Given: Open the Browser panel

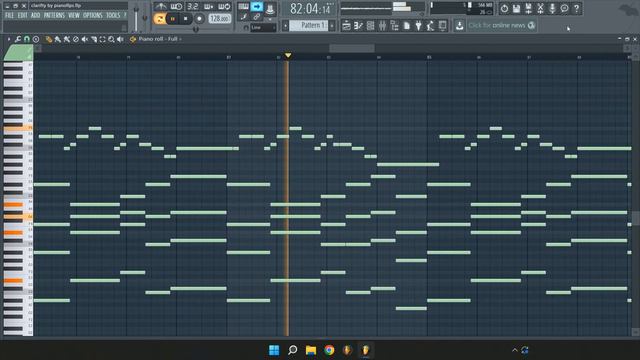Looking at the screenshot, I should coord(394,26).
